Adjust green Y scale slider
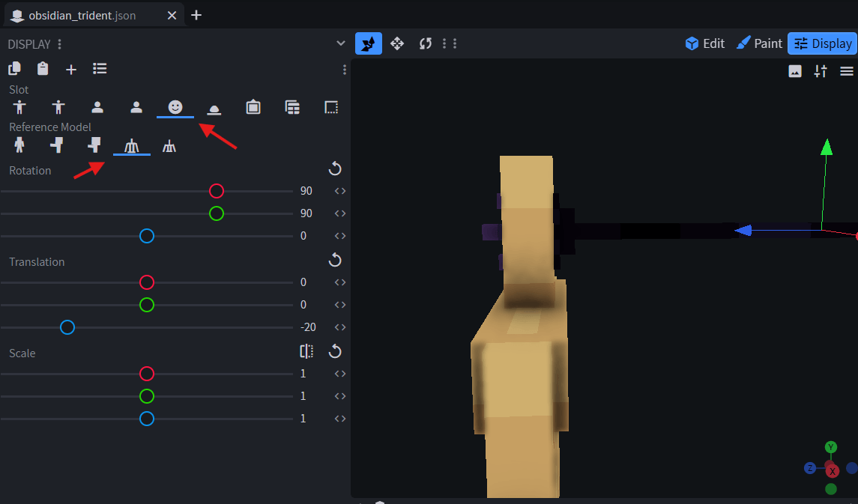 147,396
